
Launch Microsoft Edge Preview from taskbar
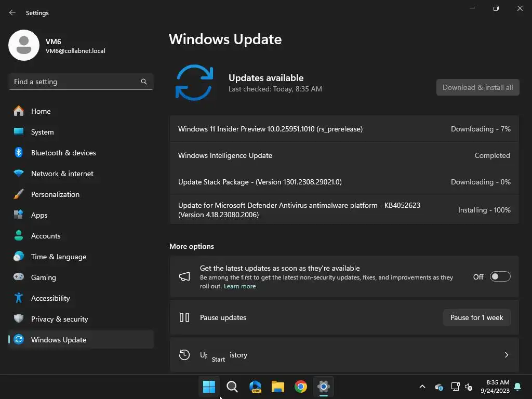point(255,387)
